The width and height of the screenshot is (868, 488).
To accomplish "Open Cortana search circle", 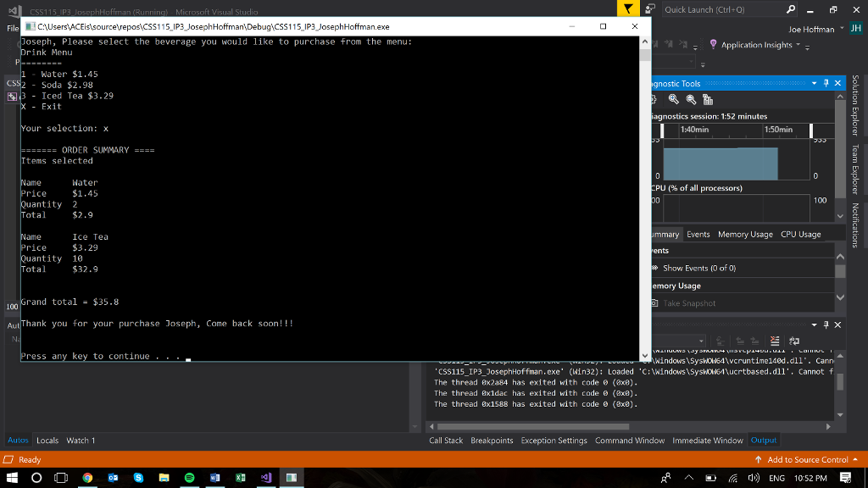I will coord(36,478).
